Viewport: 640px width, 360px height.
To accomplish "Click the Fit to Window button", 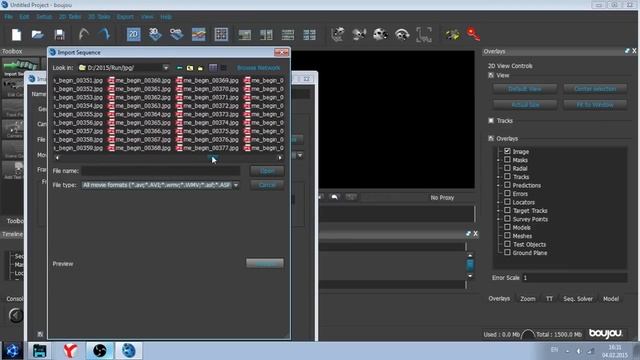I will point(595,105).
